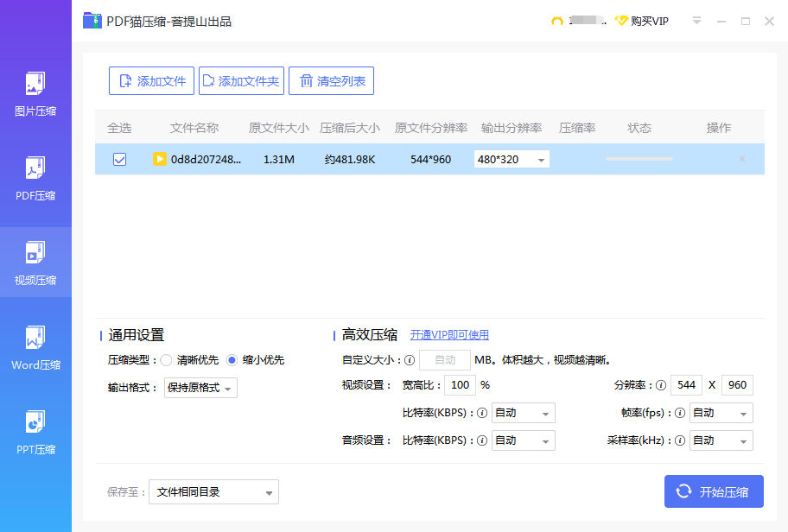The image size is (788, 532).
Task: Click the 压缩率 column header
Action: (577, 128)
